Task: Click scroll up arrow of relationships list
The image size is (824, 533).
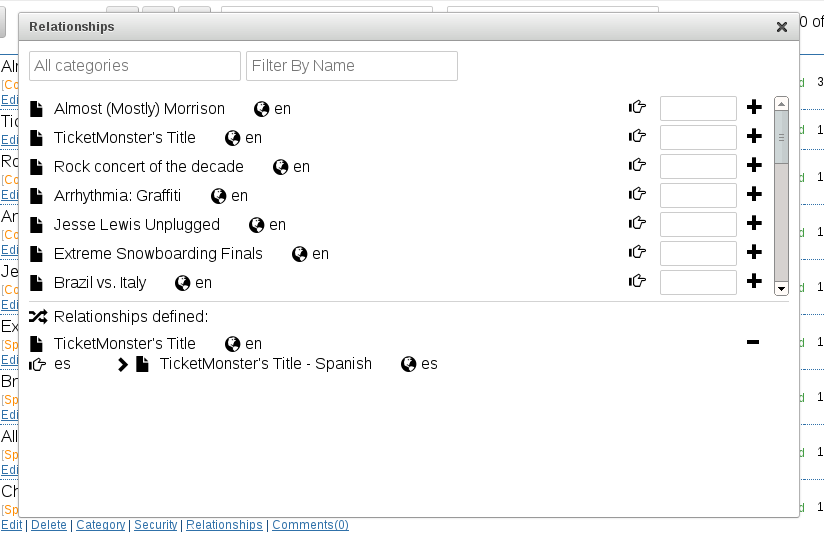Action: tap(781, 104)
